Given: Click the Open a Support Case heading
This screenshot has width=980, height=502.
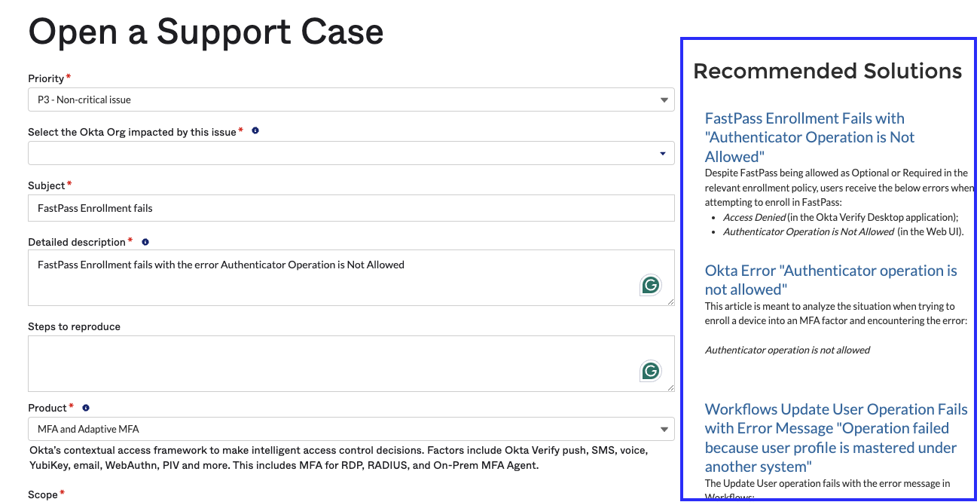Looking at the screenshot, I should 206,32.
